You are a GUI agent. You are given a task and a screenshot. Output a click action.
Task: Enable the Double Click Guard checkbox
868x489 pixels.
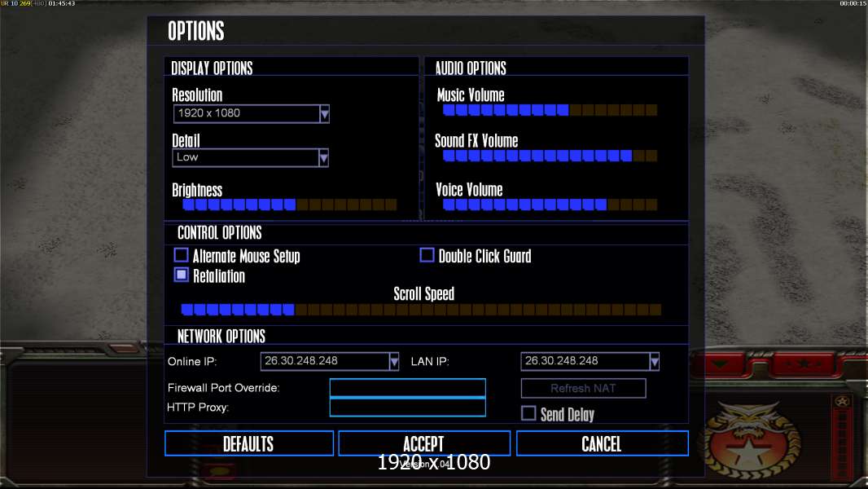pyautogui.click(x=427, y=255)
